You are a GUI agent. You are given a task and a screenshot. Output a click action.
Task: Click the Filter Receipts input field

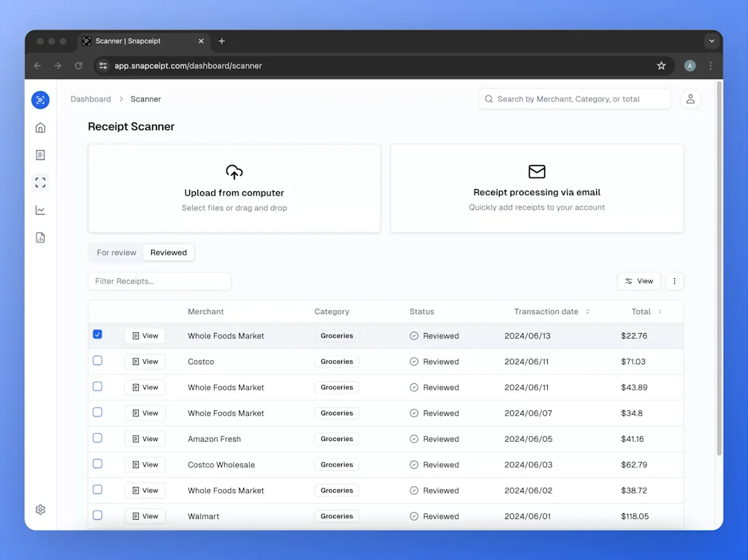pos(159,281)
